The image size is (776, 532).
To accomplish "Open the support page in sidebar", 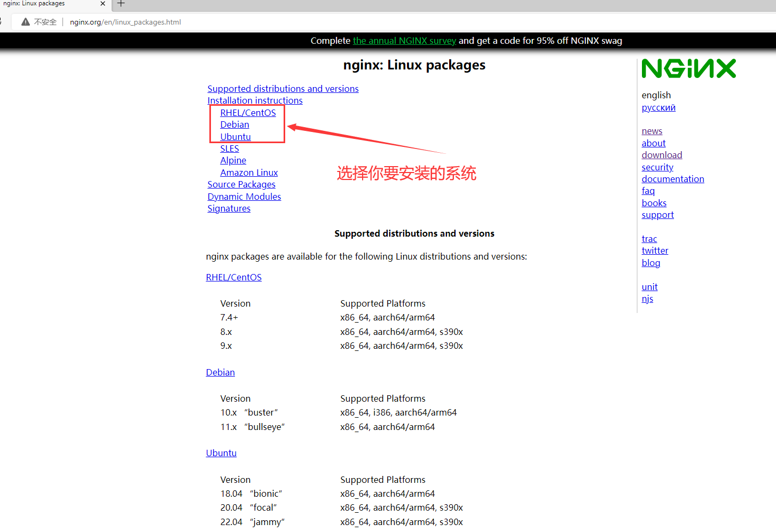I will pyautogui.click(x=657, y=215).
